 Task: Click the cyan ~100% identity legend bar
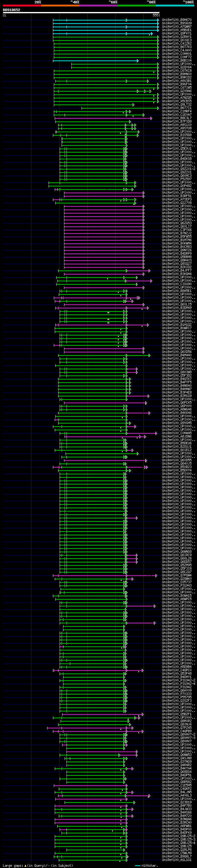coord(175,6)
